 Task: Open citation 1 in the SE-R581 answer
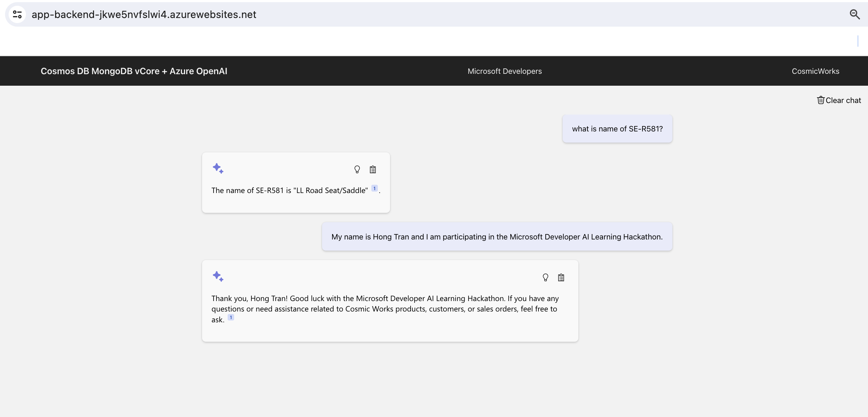coord(374,188)
